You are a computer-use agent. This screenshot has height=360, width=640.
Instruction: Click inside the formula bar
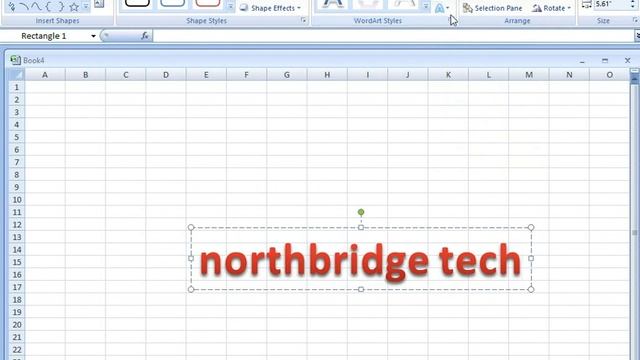tap(393, 36)
